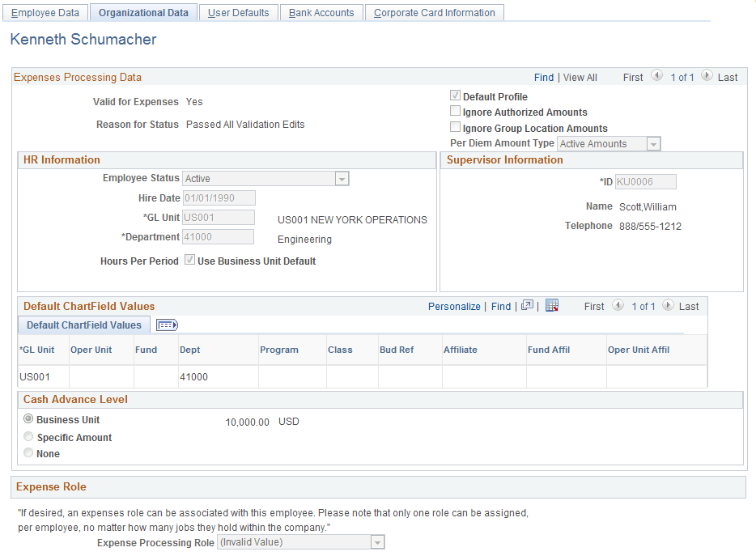Enable the Ignore Authorized Amounts checkbox
This screenshot has width=756, height=556.
(x=456, y=112)
